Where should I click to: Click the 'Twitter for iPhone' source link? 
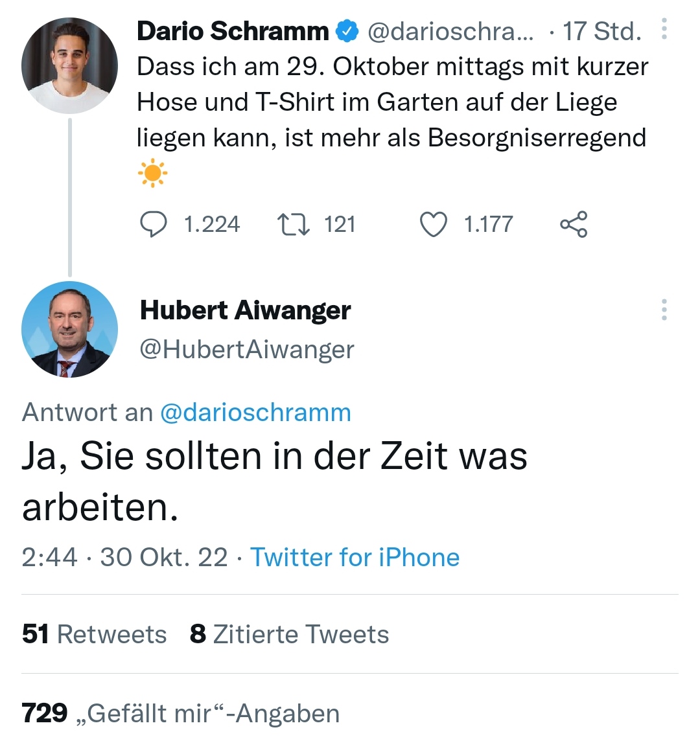355,557
